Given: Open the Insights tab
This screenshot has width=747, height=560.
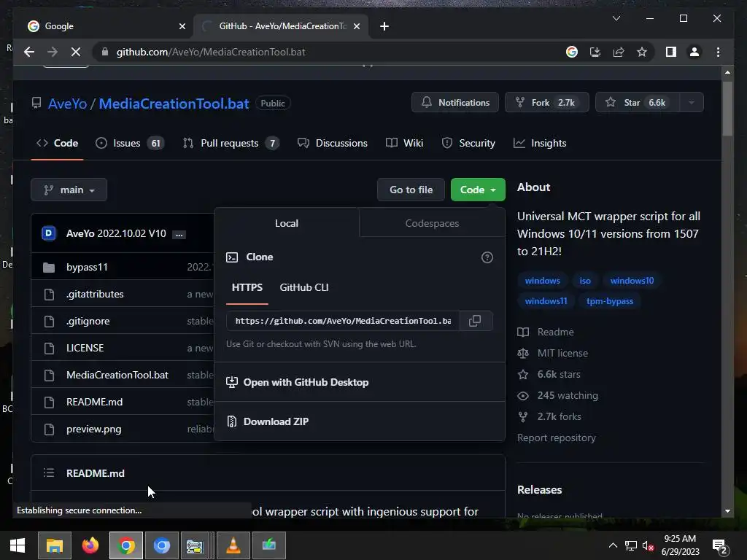Looking at the screenshot, I should [x=540, y=144].
